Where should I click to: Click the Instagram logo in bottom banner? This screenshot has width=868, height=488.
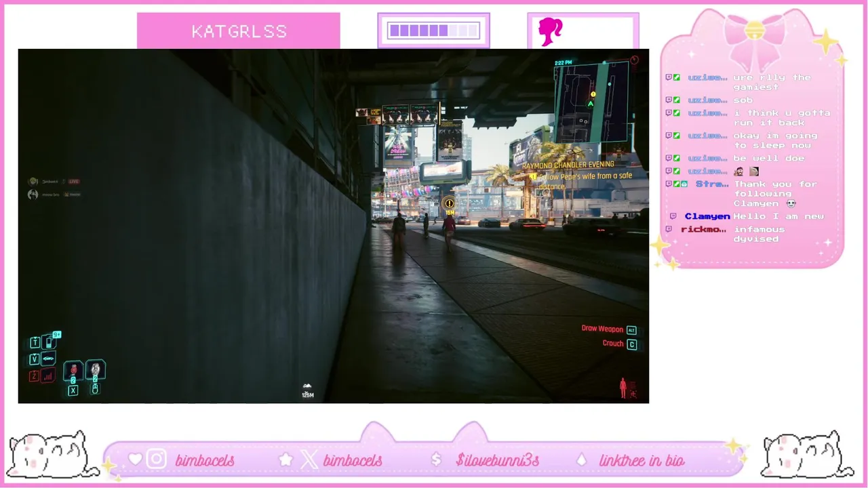point(157,460)
